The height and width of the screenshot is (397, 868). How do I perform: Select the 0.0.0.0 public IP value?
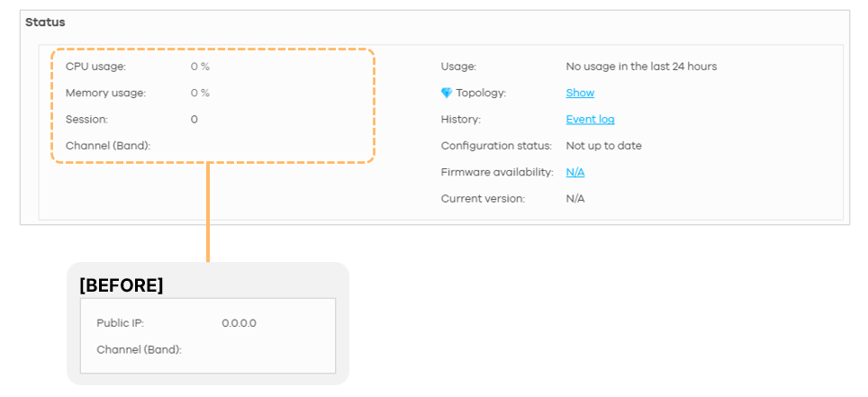pos(240,323)
